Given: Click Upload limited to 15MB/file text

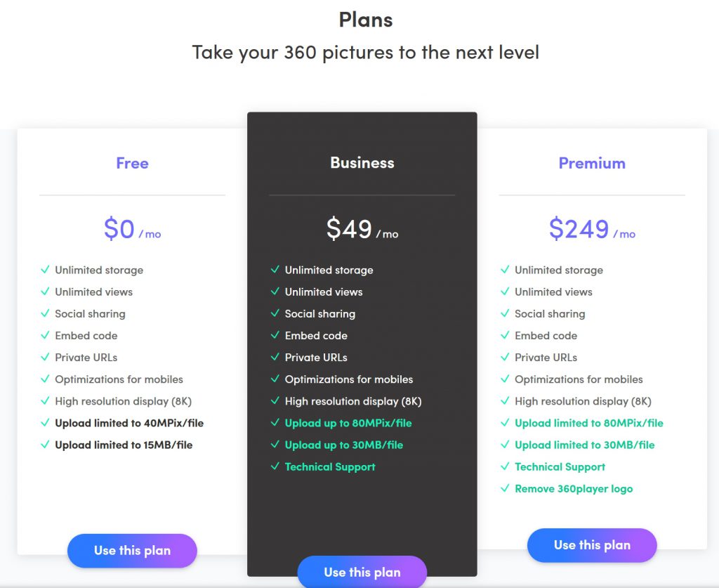Looking at the screenshot, I should pyautogui.click(x=124, y=445).
